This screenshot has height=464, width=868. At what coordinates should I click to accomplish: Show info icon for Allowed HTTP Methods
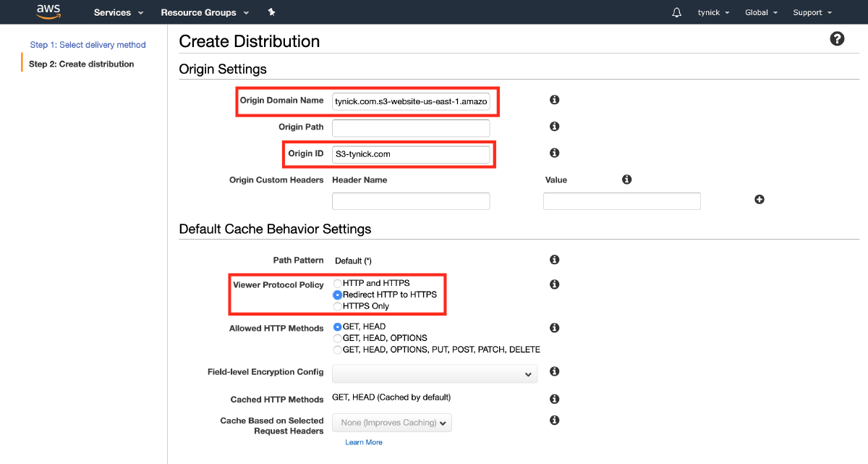tap(554, 328)
